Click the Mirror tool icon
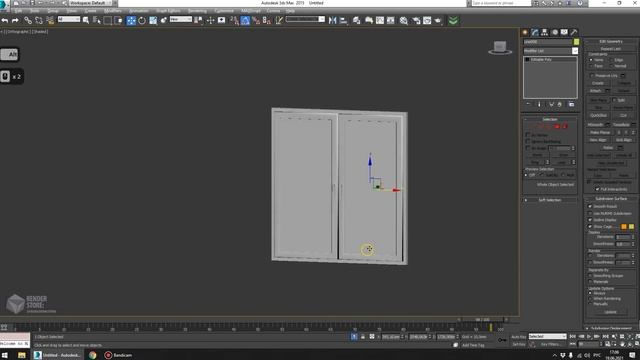 pos(333,20)
